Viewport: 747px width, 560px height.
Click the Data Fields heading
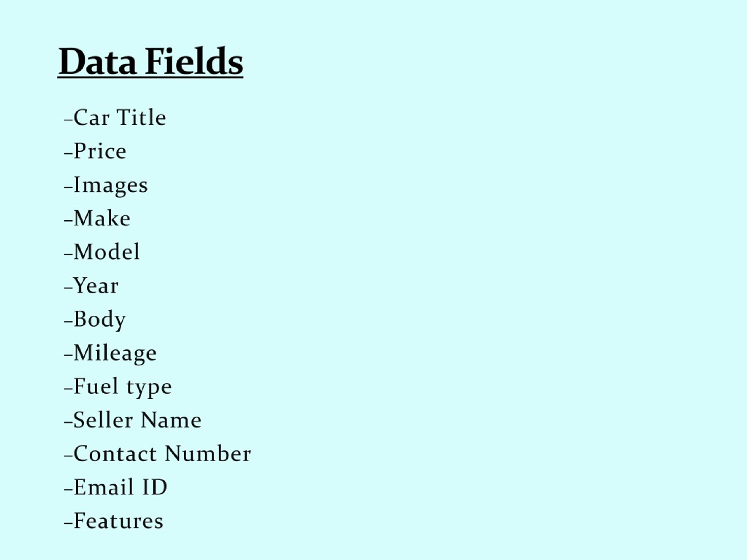point(151,62)
